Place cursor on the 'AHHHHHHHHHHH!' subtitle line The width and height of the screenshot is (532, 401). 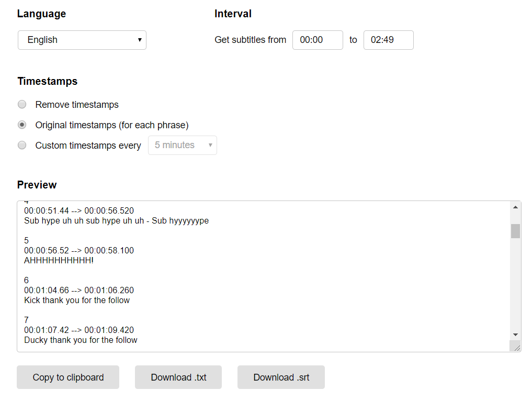coord(59,260)
